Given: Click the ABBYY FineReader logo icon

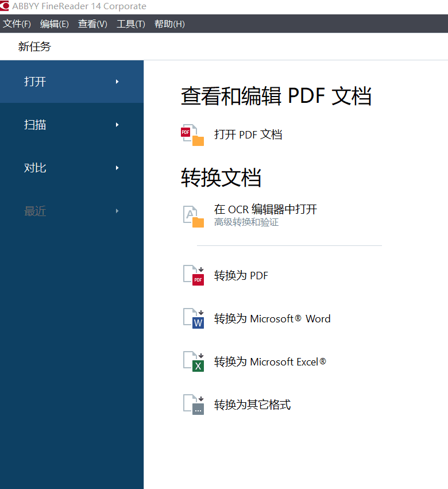Looking at the screenshot, I should coord(5,6).
